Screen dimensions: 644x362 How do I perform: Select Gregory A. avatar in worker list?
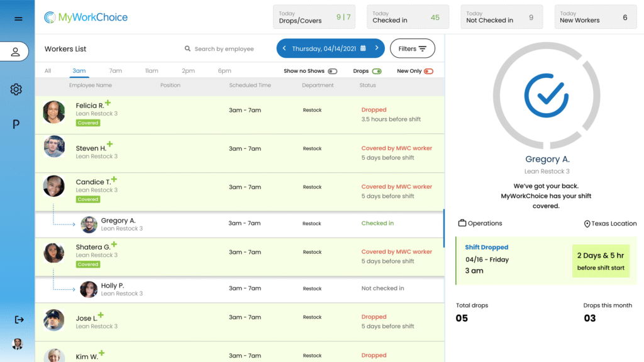(x=89, y=224)
